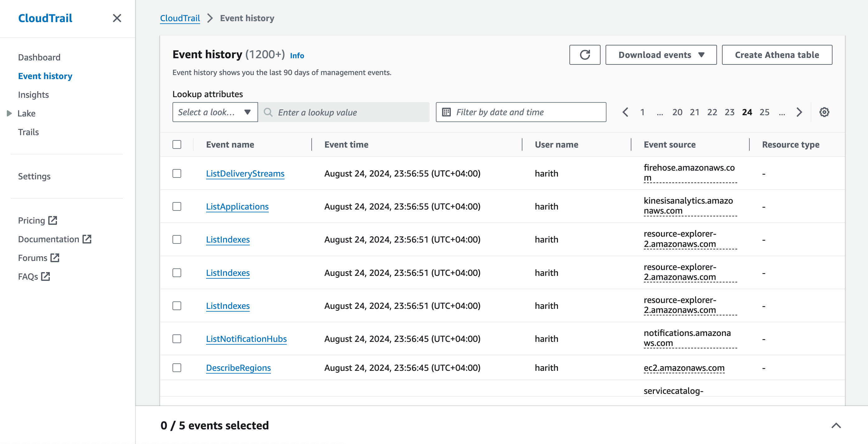Go to previous page arrow
The width and height of the screenshot is (868, 444).
tap(625, 112)
